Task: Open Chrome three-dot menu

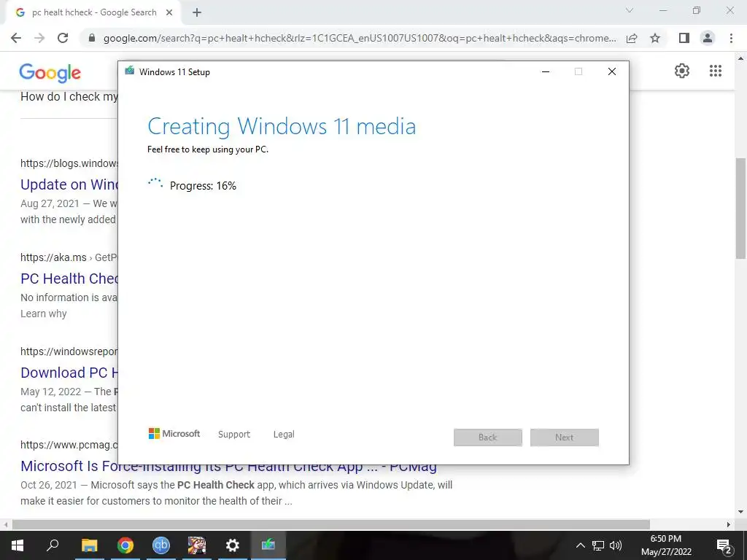Action: 731,38
